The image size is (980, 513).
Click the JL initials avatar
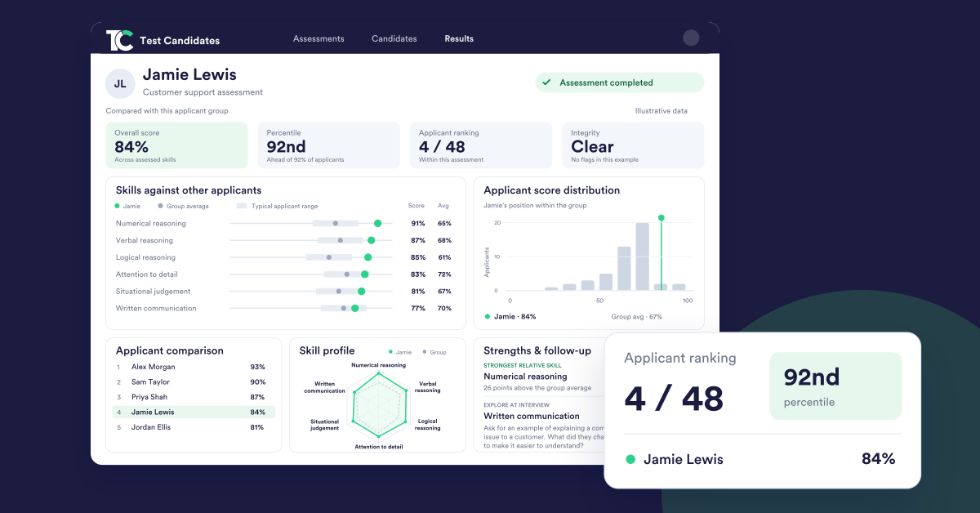pyautogui.click(x=120, y=83)
